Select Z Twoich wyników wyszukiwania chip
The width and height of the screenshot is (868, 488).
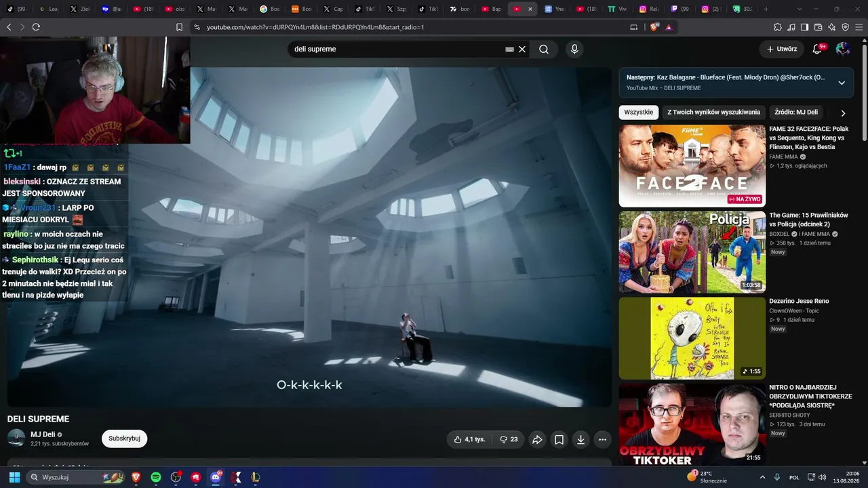713,112
